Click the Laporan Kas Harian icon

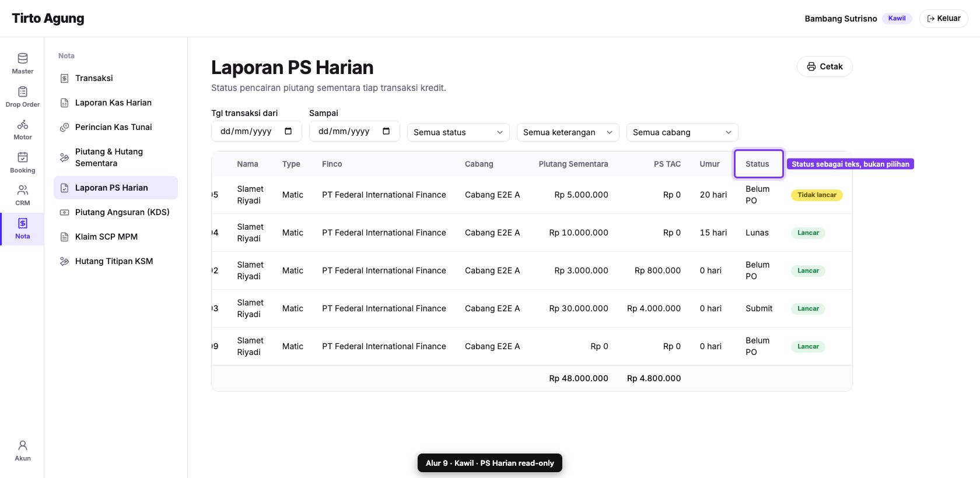65,103
